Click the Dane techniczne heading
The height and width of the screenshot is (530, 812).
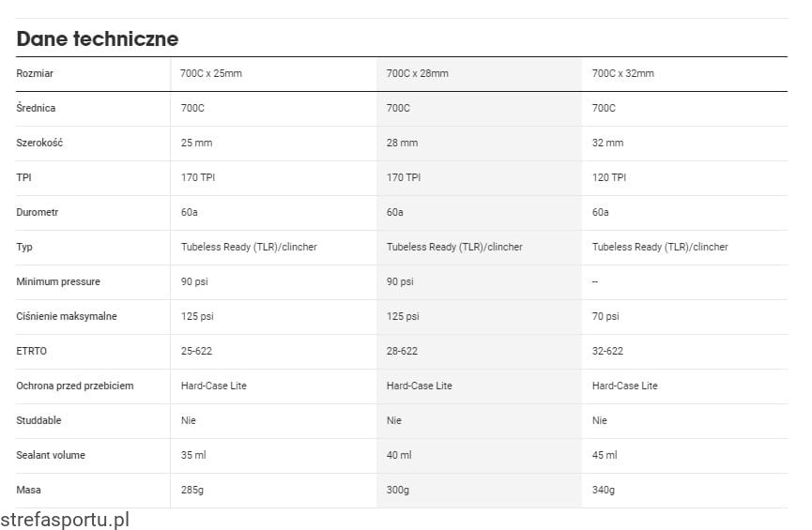pyautogui.click(x=98, y=39)
